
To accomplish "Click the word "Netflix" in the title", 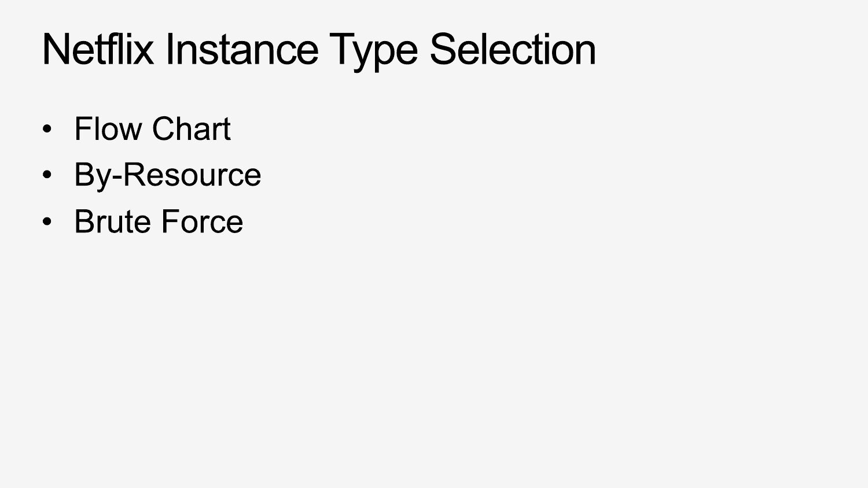I will (98, 49).
